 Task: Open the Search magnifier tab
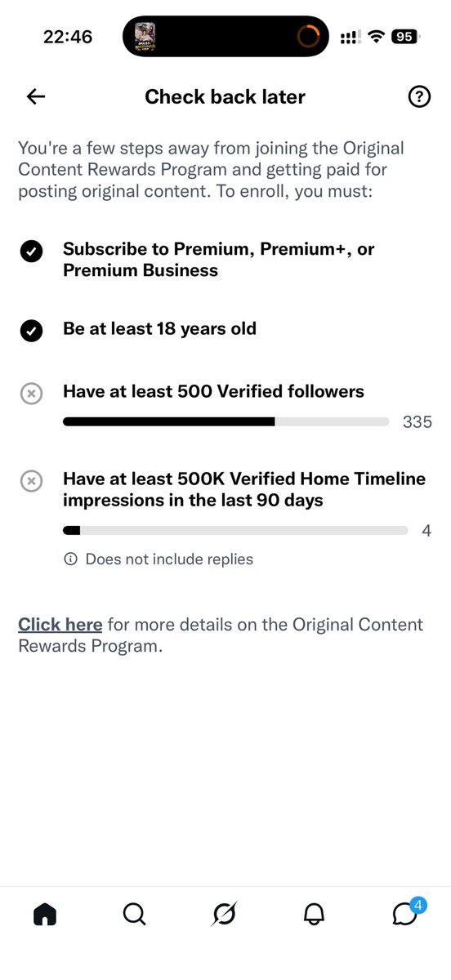(x=135, y=915)
